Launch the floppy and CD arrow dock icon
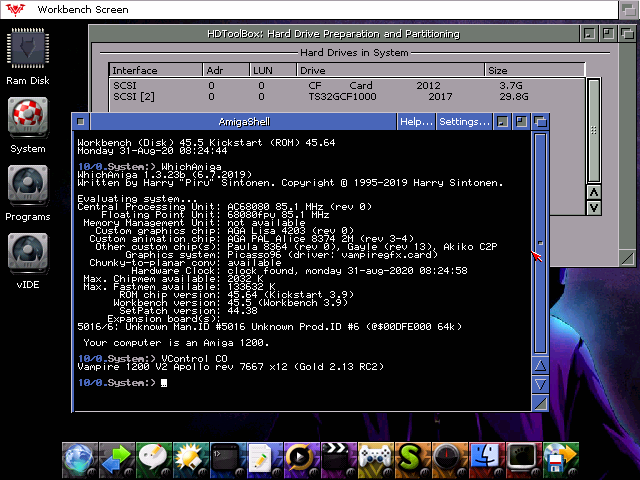Viewport: 640px width, 480px height. point(561,460)
